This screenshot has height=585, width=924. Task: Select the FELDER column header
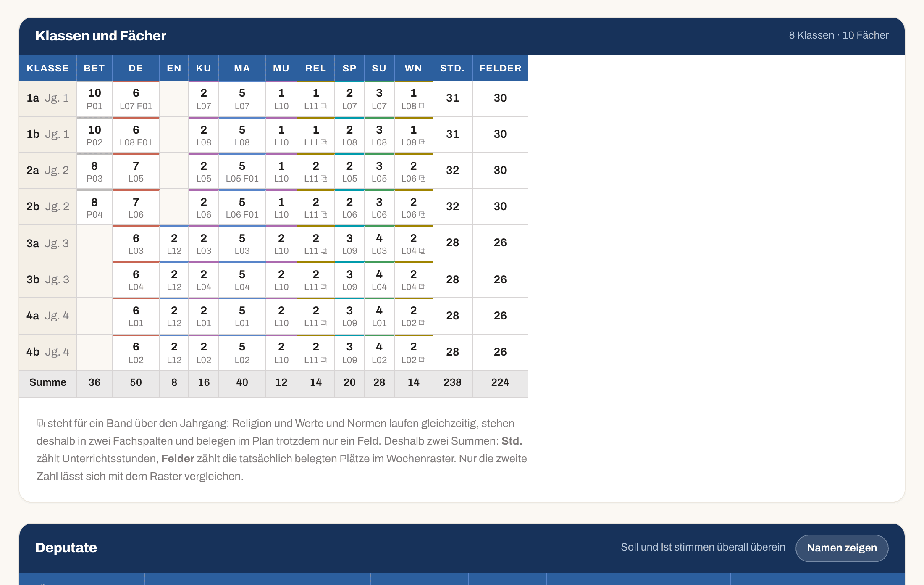click(x=500, y=68)
